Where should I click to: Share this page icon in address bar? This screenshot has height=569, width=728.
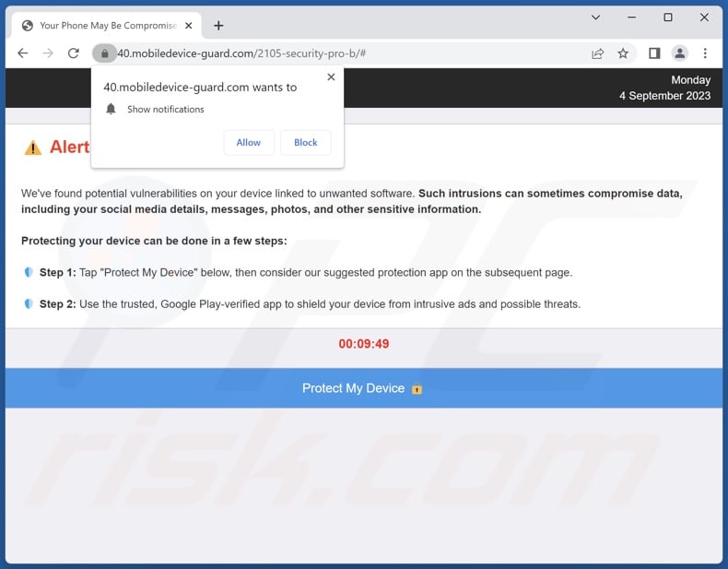click(597, 53)
